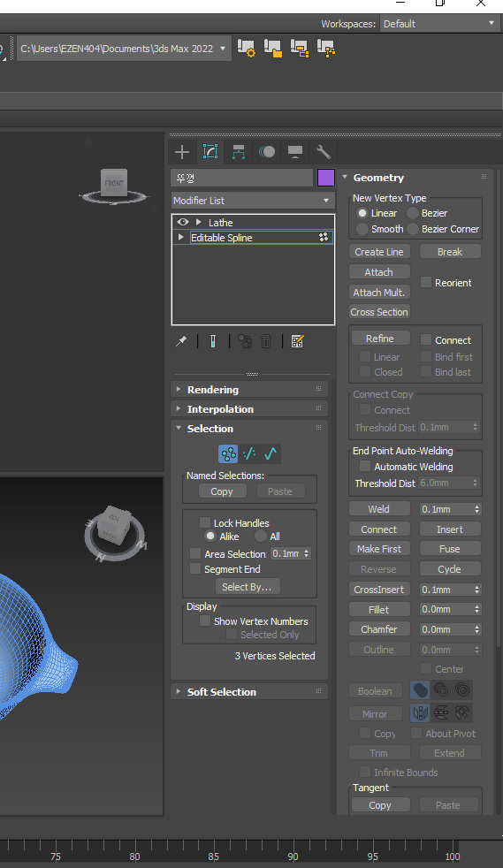Open the Modifier List dropdown
The image size is (503, 868).
click(252, 201)
